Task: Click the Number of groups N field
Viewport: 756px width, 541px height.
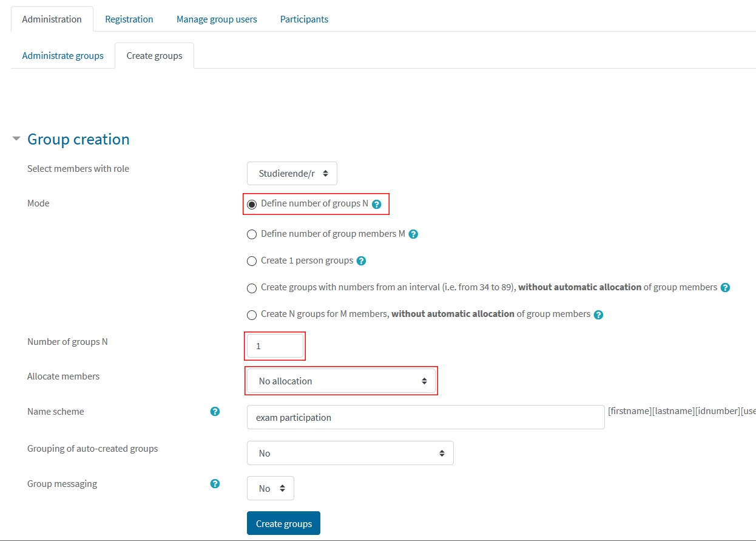Action: point(275,346)
